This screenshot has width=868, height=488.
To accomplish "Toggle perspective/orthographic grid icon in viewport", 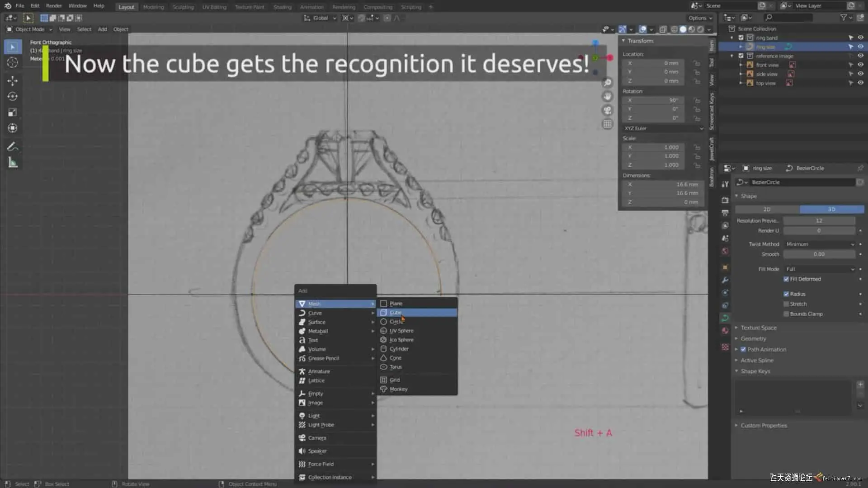I will tap(608, 124).
